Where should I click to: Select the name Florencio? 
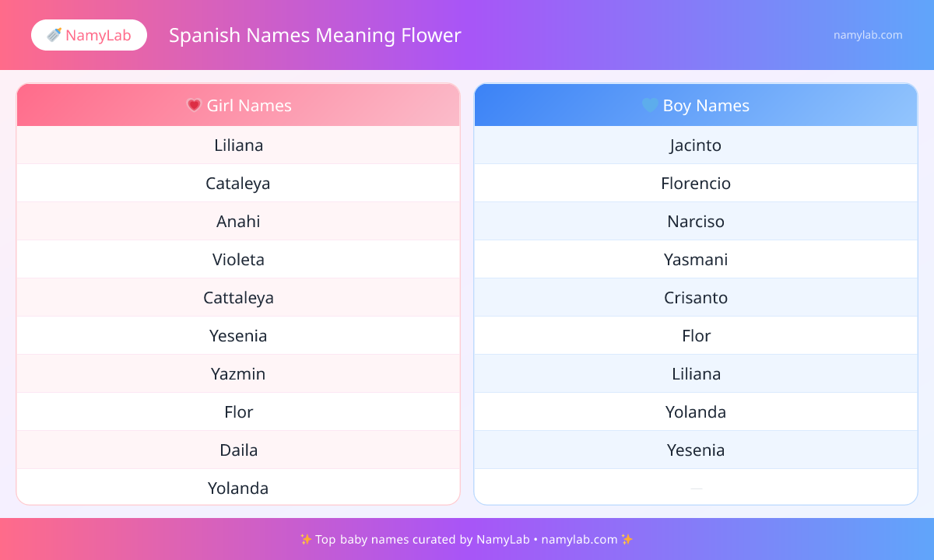(696, 184)
